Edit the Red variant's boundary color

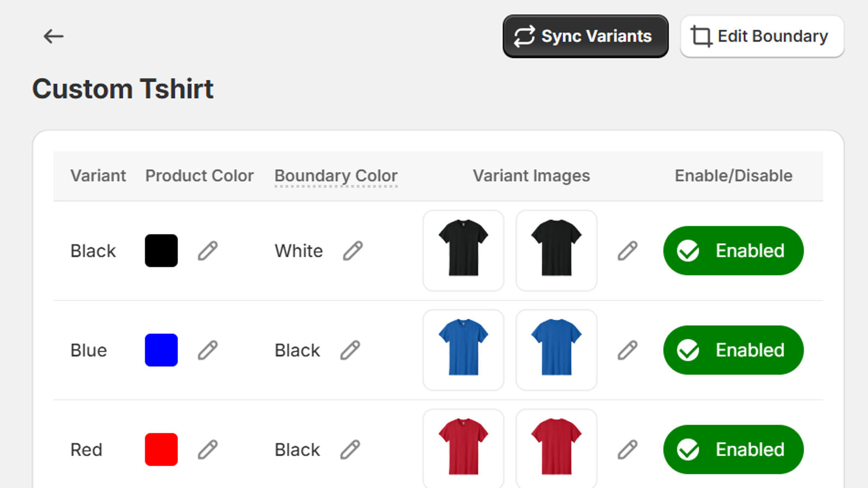coord(350,450)
